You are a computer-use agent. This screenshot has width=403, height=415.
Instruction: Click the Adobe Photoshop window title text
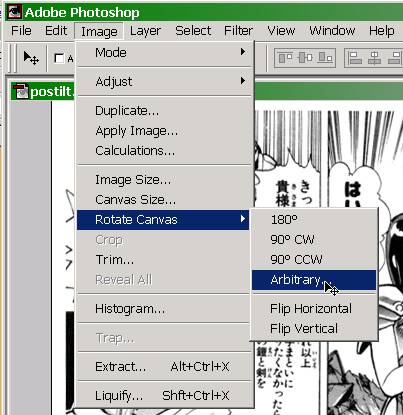[x=82, y=12]
